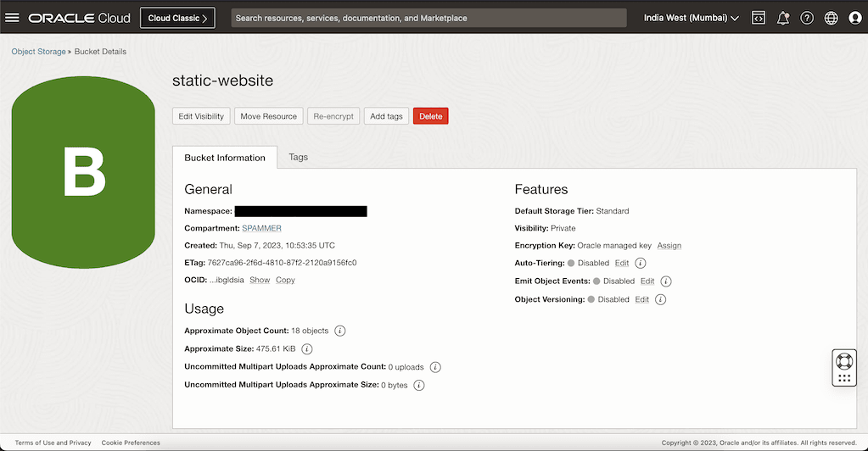Screen dimensions: 868x451
Task: Show info for Uncommitted Multipart Uploads Size
Action: click(419, 385)
